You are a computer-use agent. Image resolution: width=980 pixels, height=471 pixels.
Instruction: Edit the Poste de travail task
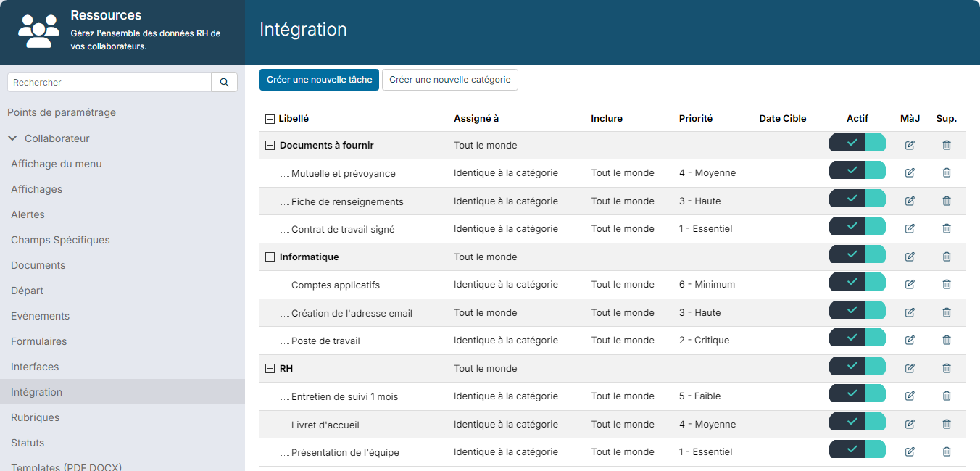click(910, 340)
